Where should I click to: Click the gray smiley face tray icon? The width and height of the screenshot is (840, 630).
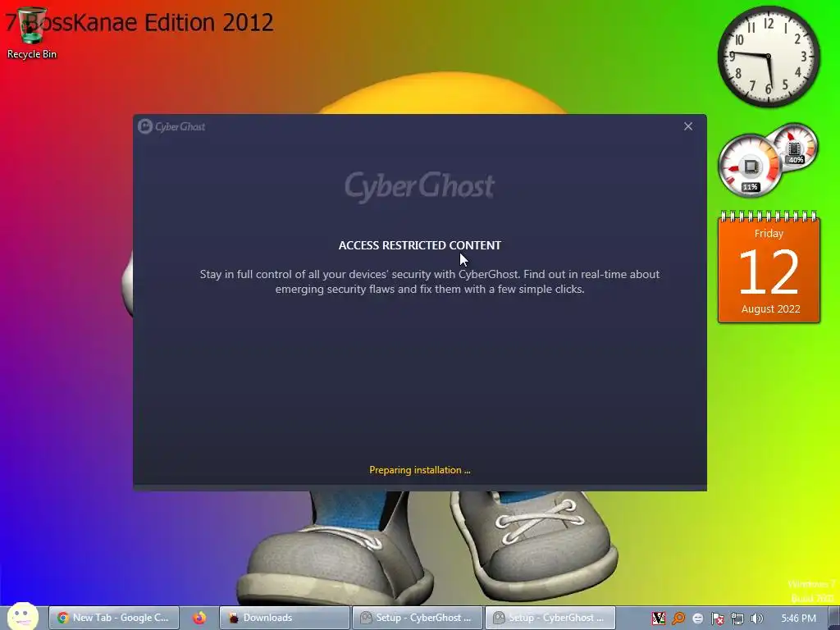(x=697, y=619)
